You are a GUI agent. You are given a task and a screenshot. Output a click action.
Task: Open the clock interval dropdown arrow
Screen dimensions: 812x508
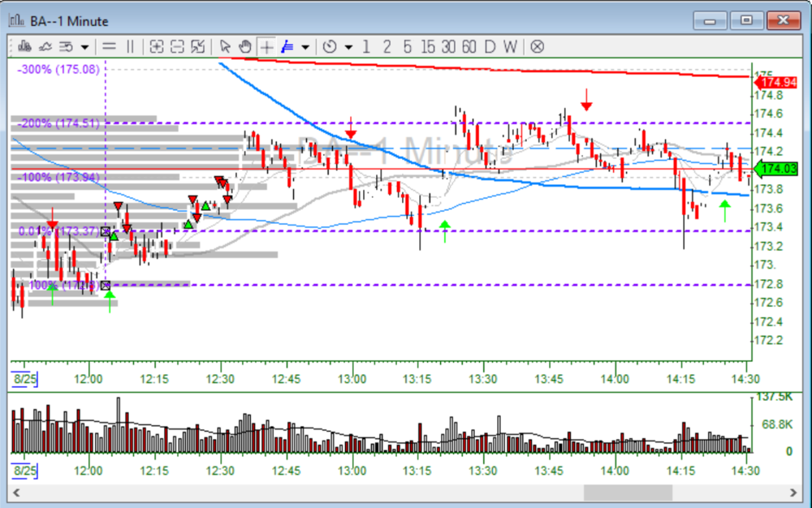click(348, 47)
